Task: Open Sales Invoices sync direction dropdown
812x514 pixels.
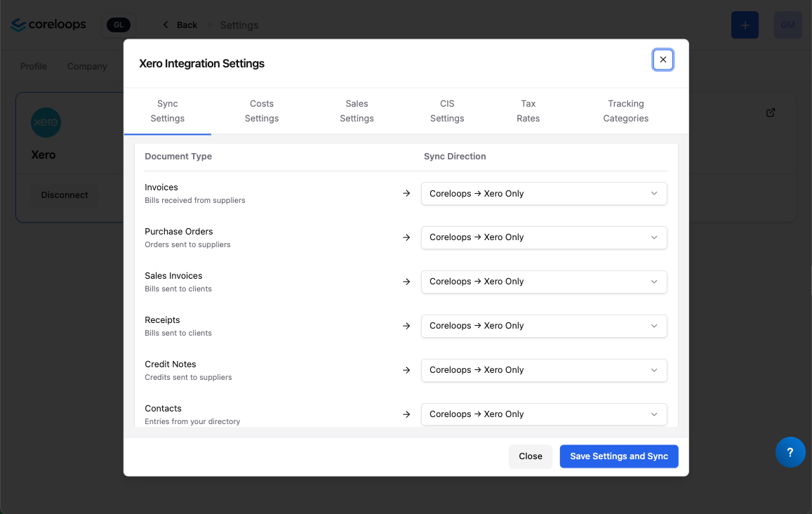Action: [x=544, y=282]
